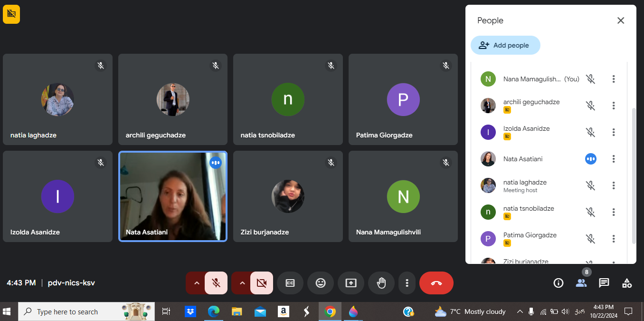Open more options for Nata Asatiani
This screenshot has width=644, height=321.
614,159
